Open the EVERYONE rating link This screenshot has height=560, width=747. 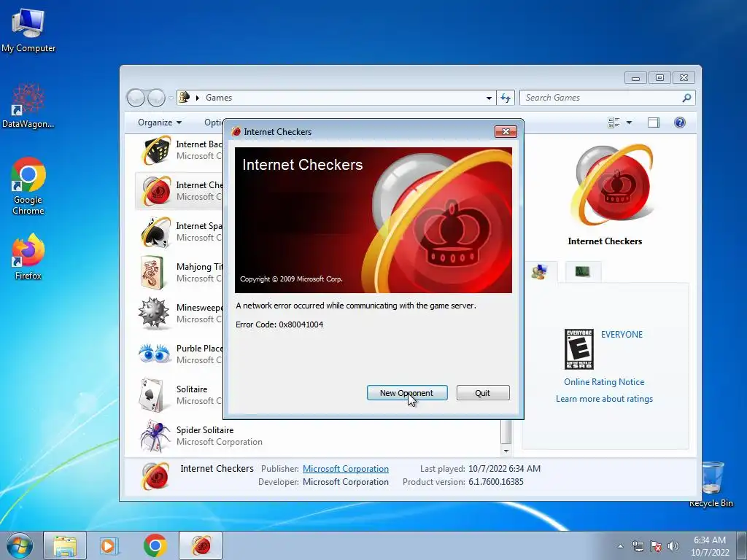(622, 335)
